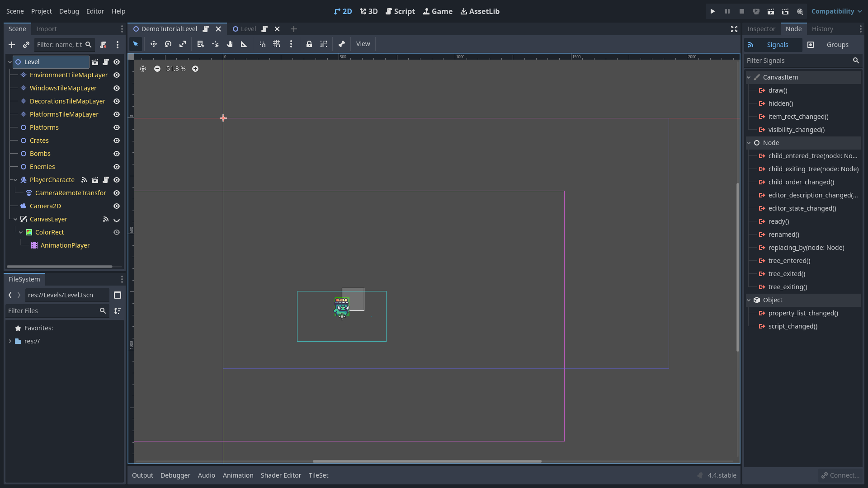Viewport: 868px width, 488px height.
Task: Lock the selected node
Action: [x=309, y=44]
